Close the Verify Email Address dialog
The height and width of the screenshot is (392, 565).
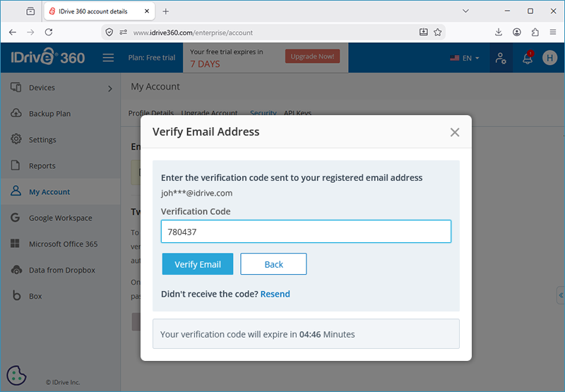[455, 132]
